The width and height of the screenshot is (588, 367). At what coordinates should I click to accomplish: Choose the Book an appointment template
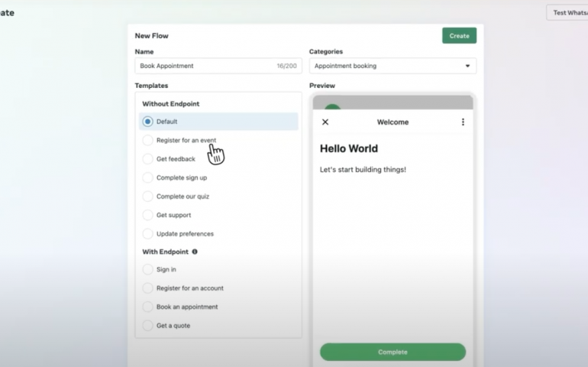pyautogui.click(x=148, y=307)
